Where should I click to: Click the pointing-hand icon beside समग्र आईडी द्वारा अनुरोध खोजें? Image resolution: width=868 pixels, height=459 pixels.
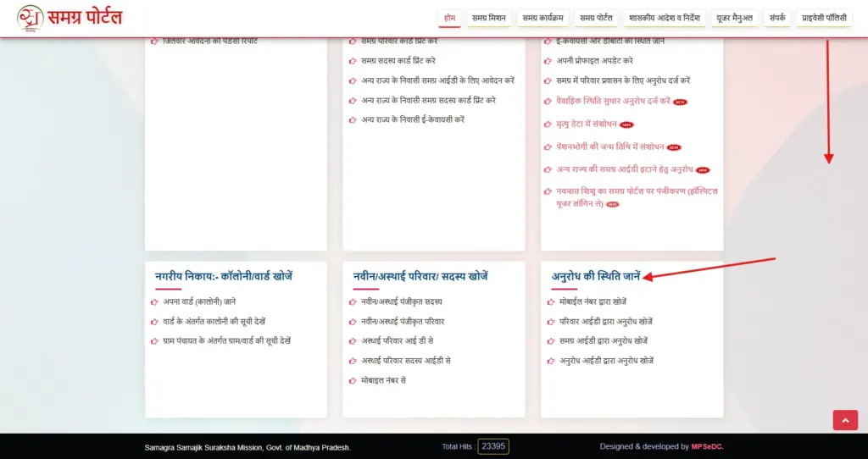[551, 341]
